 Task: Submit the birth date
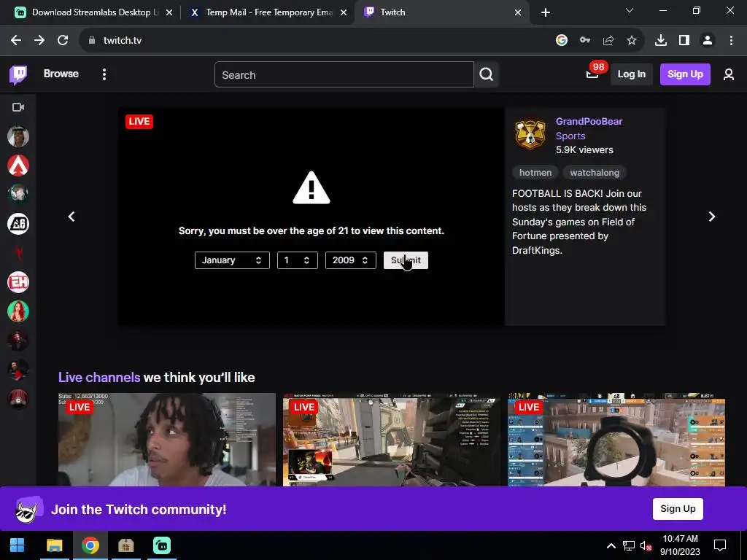pos(406,260)
